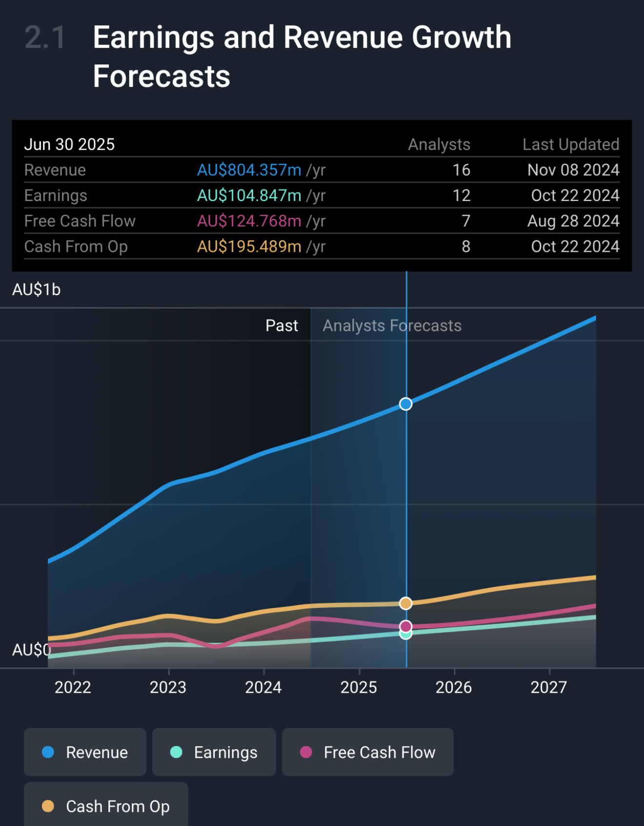Click the Analysts column header

[x=439, y=144]
